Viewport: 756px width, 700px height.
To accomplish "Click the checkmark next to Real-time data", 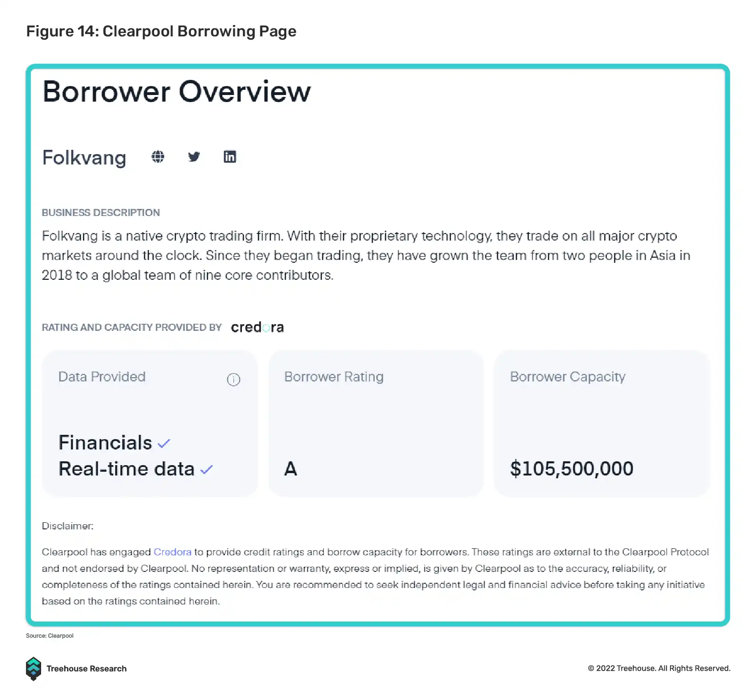I will point(206,470).
